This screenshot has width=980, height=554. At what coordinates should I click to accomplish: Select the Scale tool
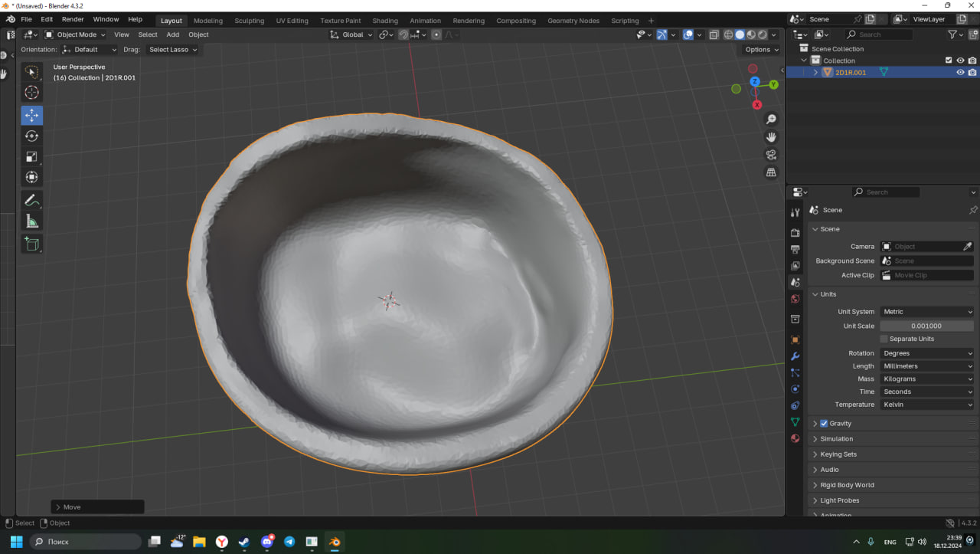[x=31, y=156]
